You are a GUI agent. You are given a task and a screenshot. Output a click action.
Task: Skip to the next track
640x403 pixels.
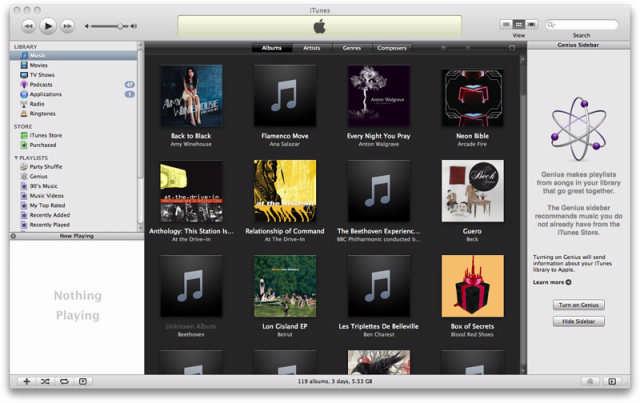[x=67, y=26]
